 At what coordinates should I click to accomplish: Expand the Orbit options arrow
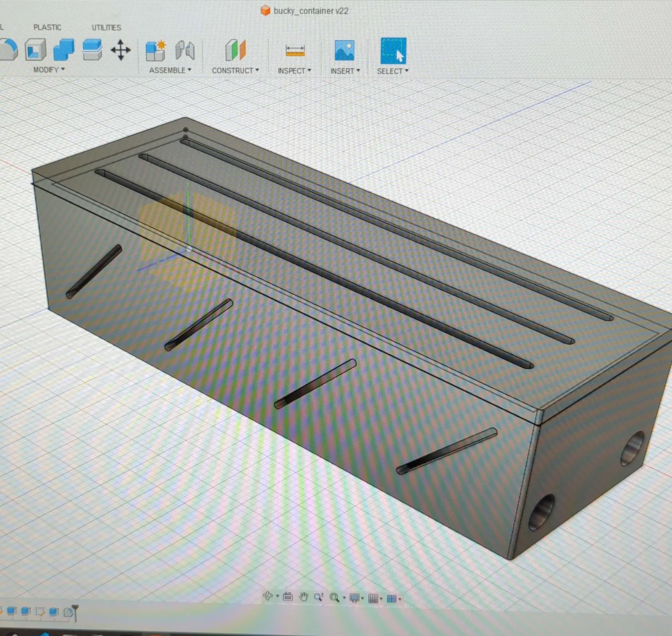(x=278, y=597)
